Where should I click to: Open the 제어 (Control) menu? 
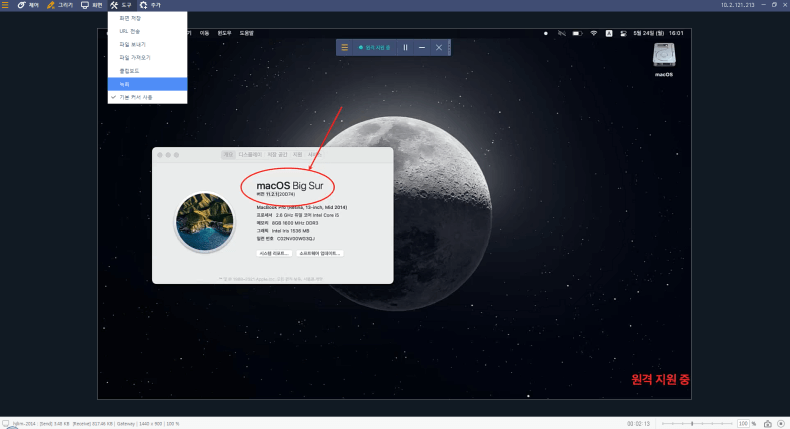[x=28, y=5]
